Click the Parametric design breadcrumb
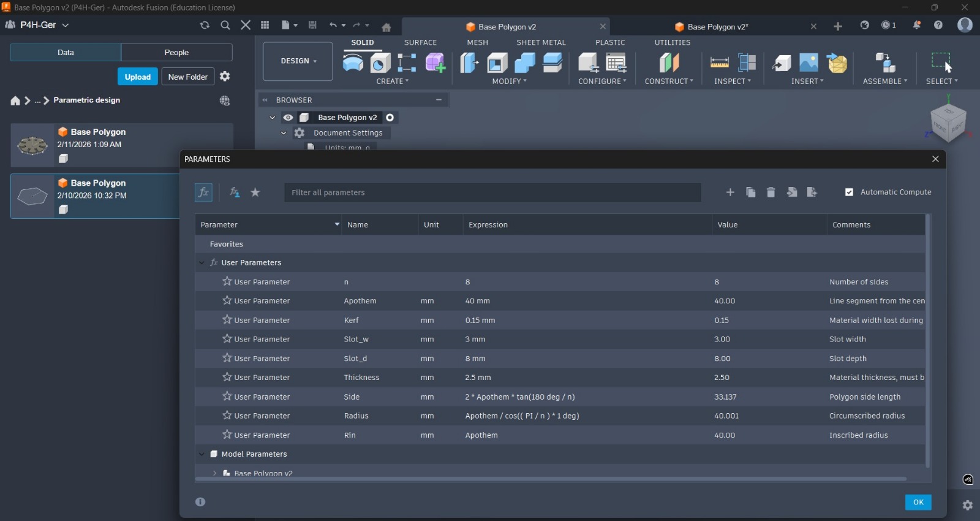The width and height of the screenshot is (980, 521). 87,101
